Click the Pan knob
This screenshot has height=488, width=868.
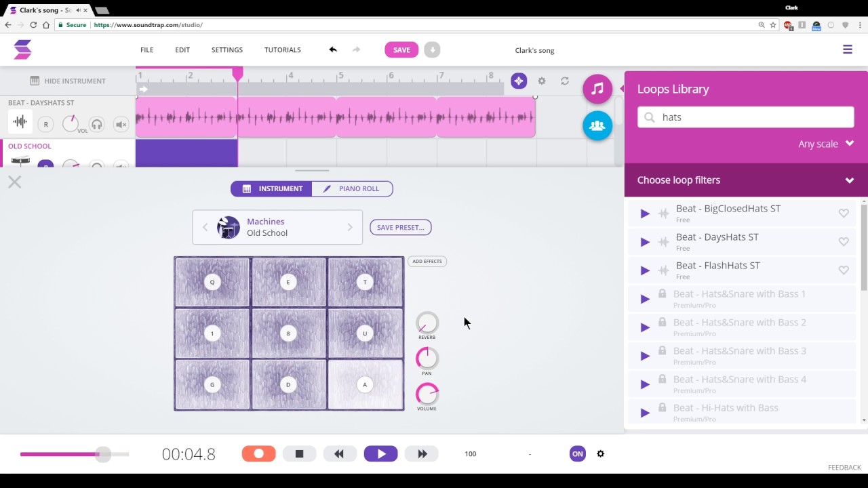pyautogui.click(x=427, y=358)
